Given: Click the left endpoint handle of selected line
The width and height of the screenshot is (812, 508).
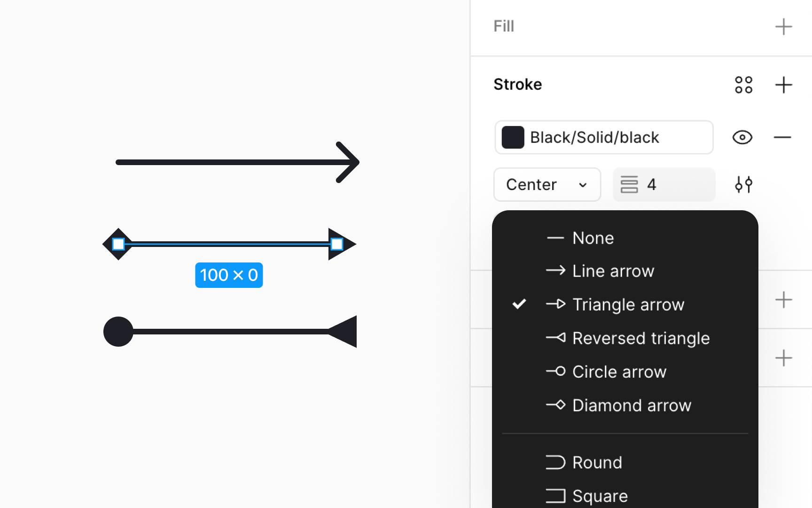Looking at the screenshot, I should tap(118, 244).
